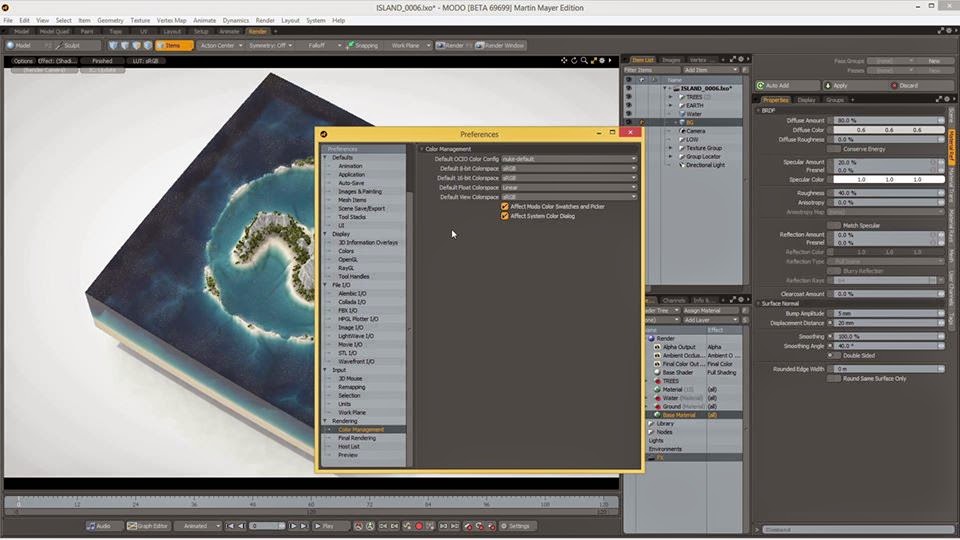Viewport: 960px width, 540px height.
Task: Open Default Float Colorspace dropdown
Action: tap(569, 187)
